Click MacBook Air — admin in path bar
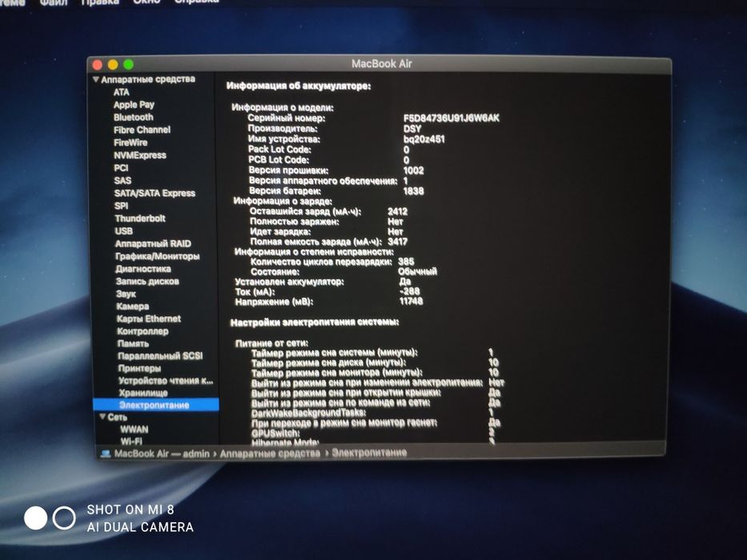This screenshot has width=747, height=560. (x=162, y=454)
